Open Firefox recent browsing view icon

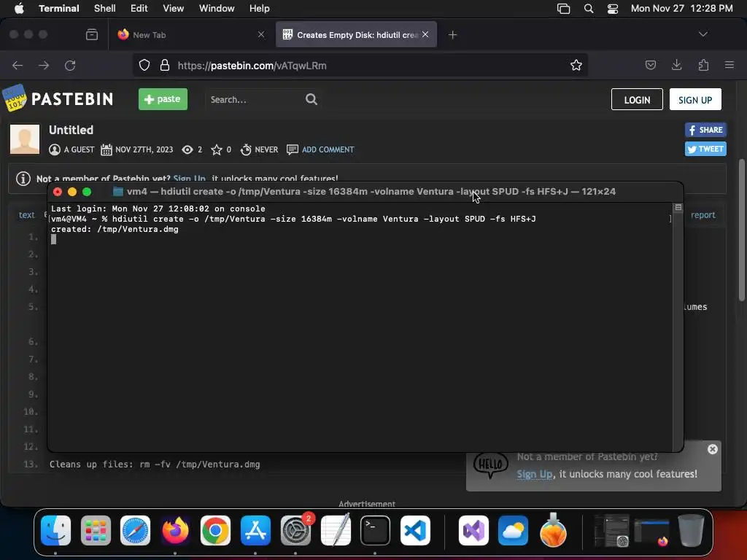92,34
